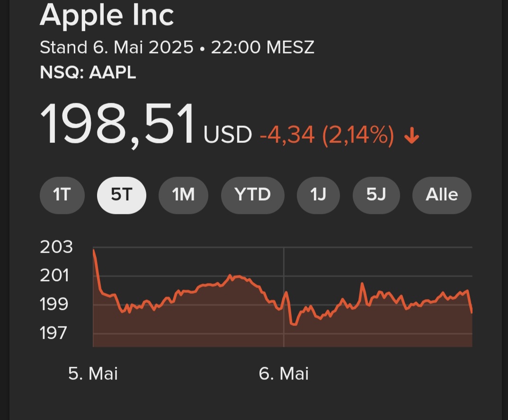
Task: Click the 6. Mai date label
Action: pos(284,374)
